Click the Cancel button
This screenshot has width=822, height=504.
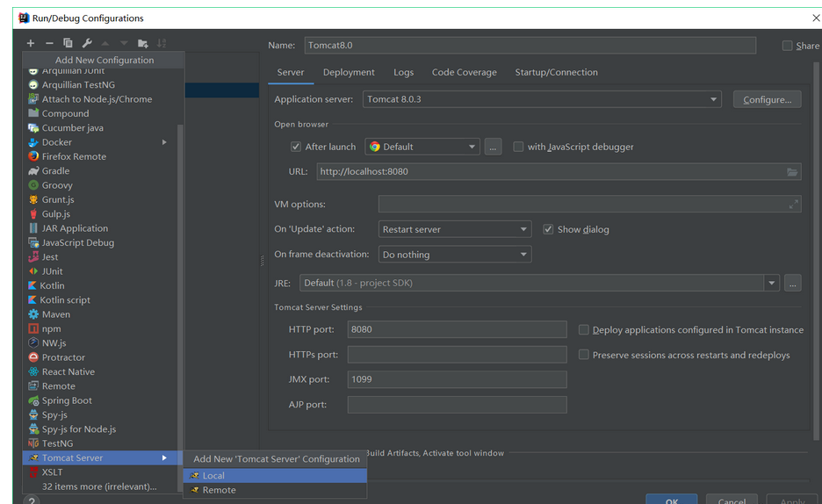[x=732, y=500]
